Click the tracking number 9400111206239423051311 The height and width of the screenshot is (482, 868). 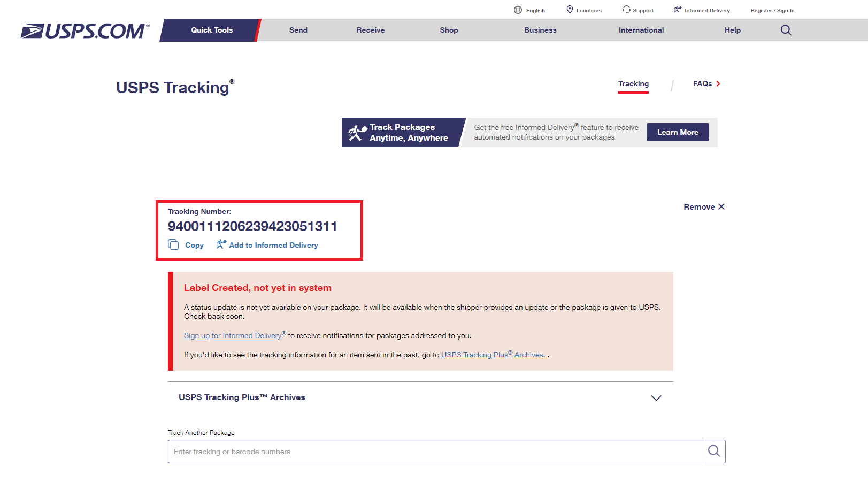[x=252, y=226]
